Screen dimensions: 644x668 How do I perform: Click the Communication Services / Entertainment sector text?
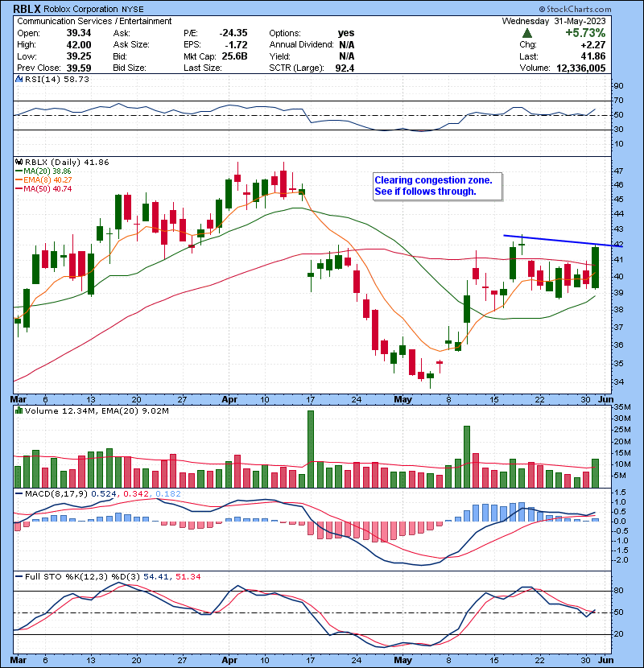tap(94, 21)
